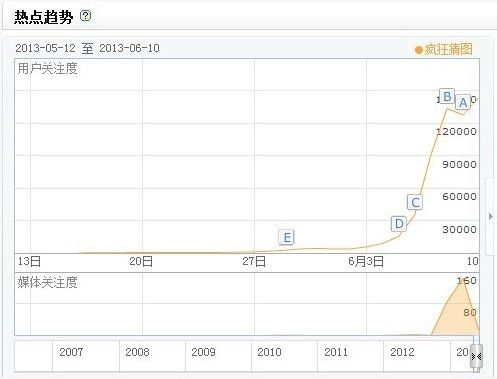This screenshot has width=497, height=379.
Task: Select news marker B on the chart
Action: tap(447, 97)
